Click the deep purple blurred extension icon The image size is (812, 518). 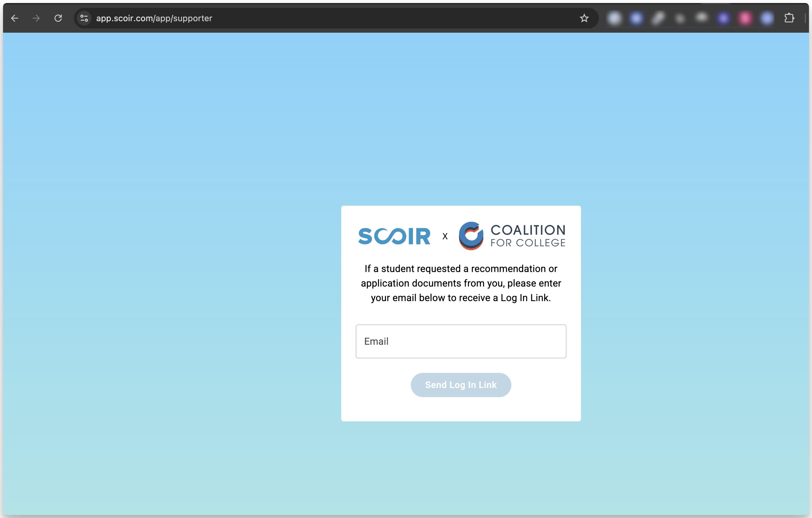pyautogui.click(x=723, y=18)
